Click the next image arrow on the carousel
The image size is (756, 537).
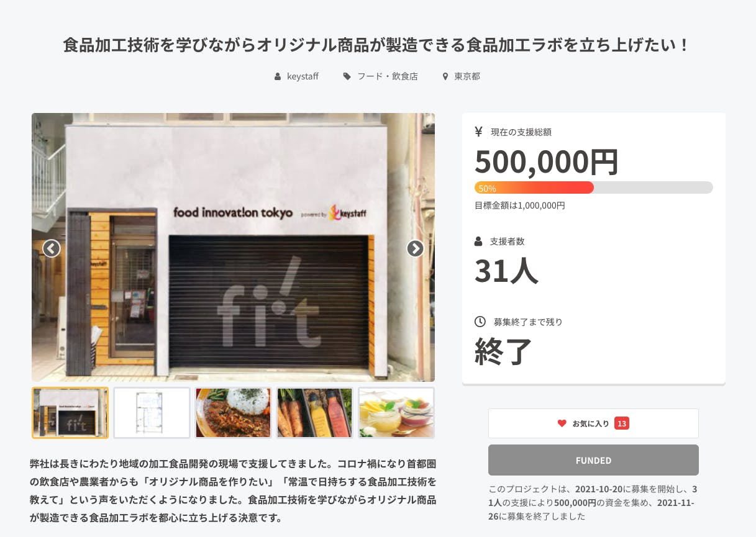[415, 248]
